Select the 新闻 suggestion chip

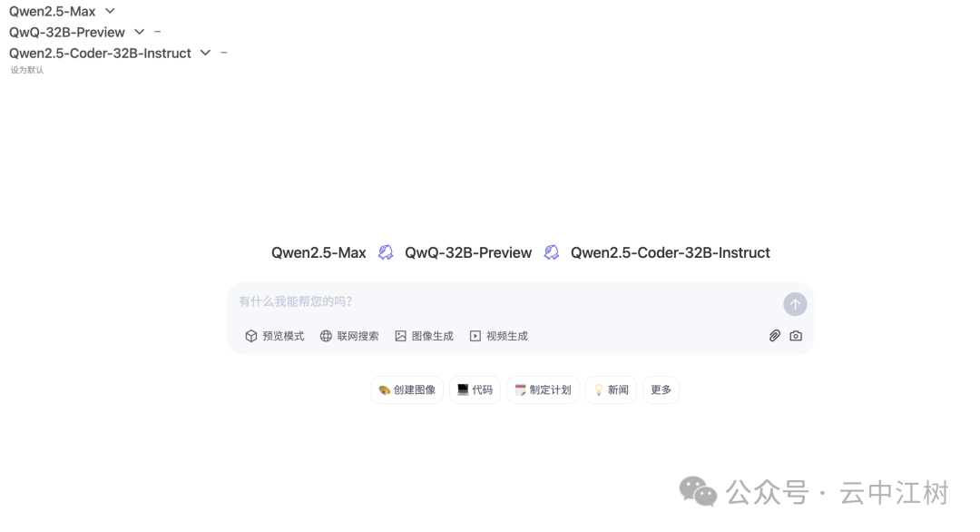click(x=612, y=390)
